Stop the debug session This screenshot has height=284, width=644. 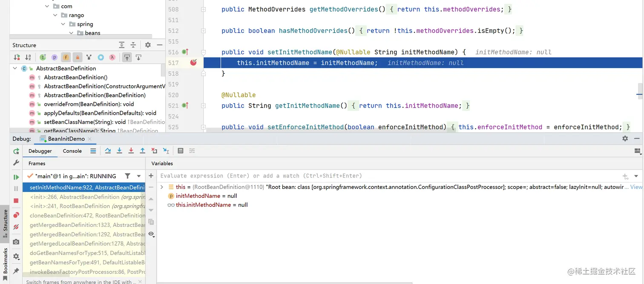point(16,200)
